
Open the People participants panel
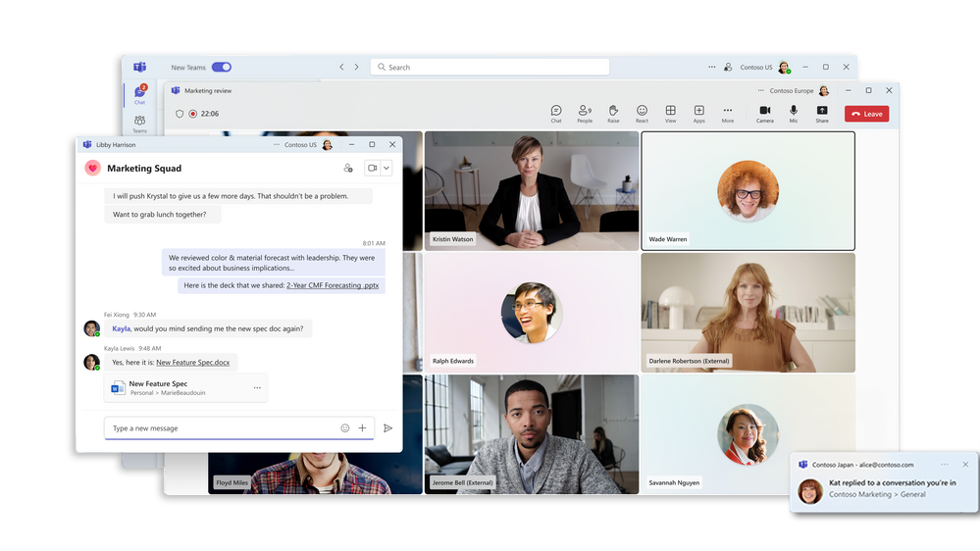click(585, 112)
